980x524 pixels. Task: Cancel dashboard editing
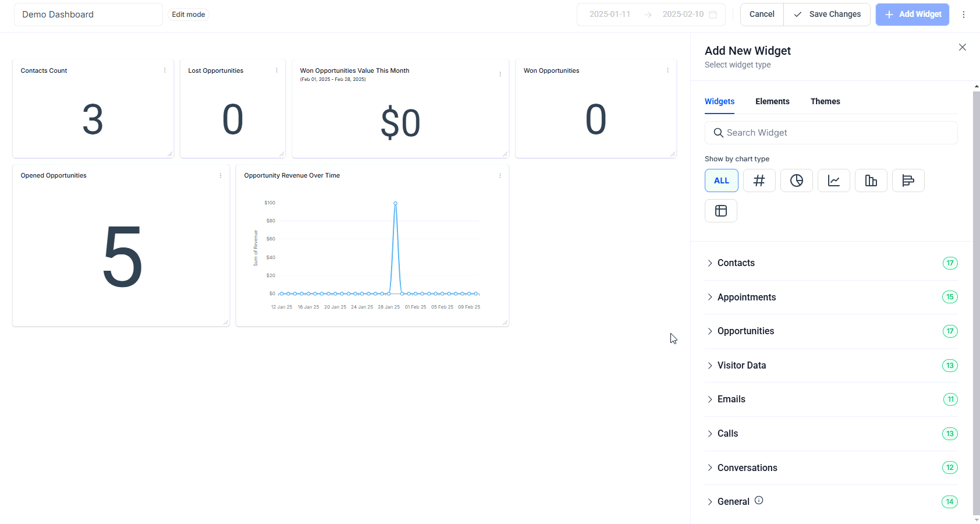(x=761, y=15)
